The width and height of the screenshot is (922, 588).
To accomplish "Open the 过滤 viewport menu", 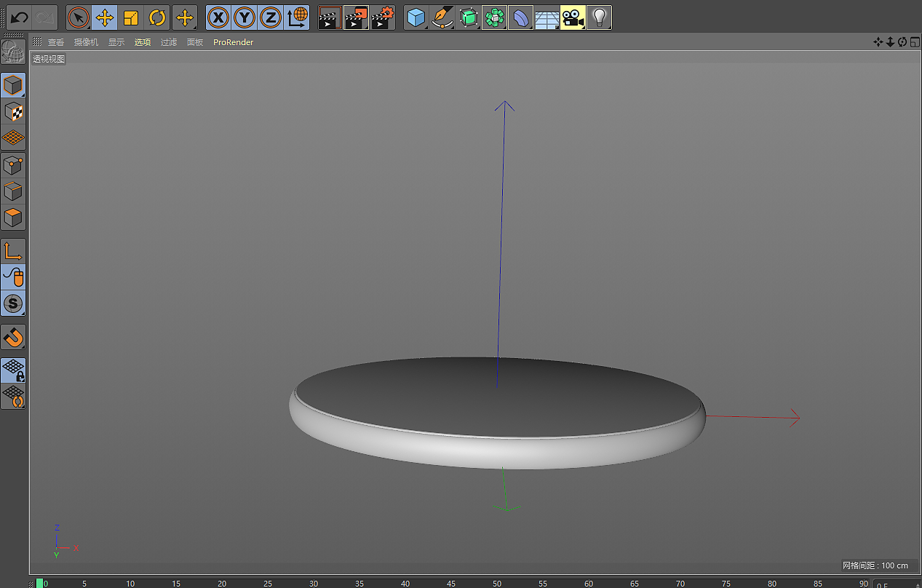I will 169,42.
